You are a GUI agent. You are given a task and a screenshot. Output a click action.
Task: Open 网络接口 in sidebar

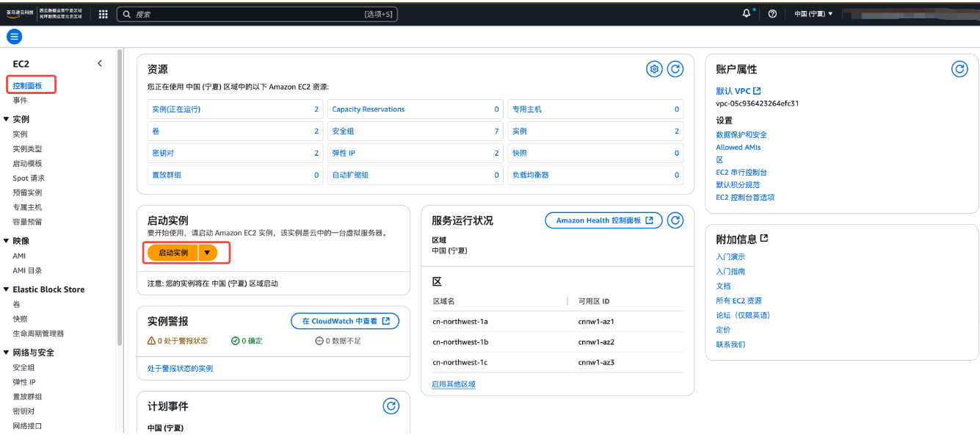(x=27, y=426)
